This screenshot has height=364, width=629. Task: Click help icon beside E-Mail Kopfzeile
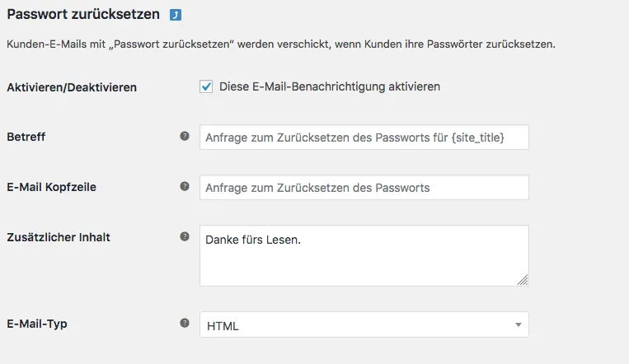click(x=185, y=186)
